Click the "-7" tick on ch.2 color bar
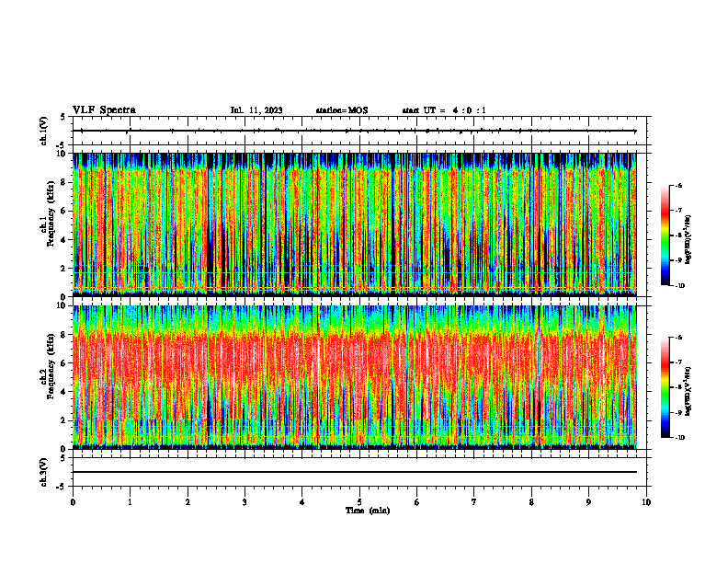 click(678, 362)
